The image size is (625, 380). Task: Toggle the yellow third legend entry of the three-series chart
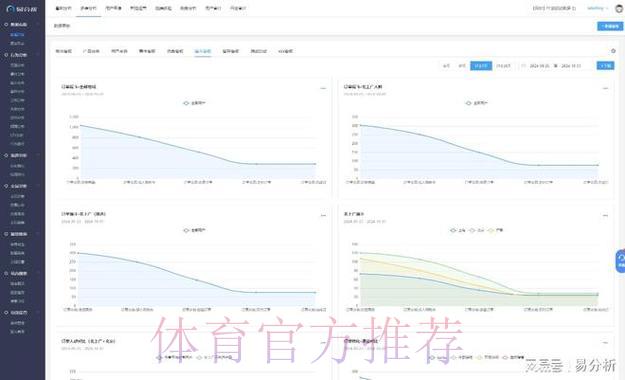pyautogui.click(x=495, y=230)
